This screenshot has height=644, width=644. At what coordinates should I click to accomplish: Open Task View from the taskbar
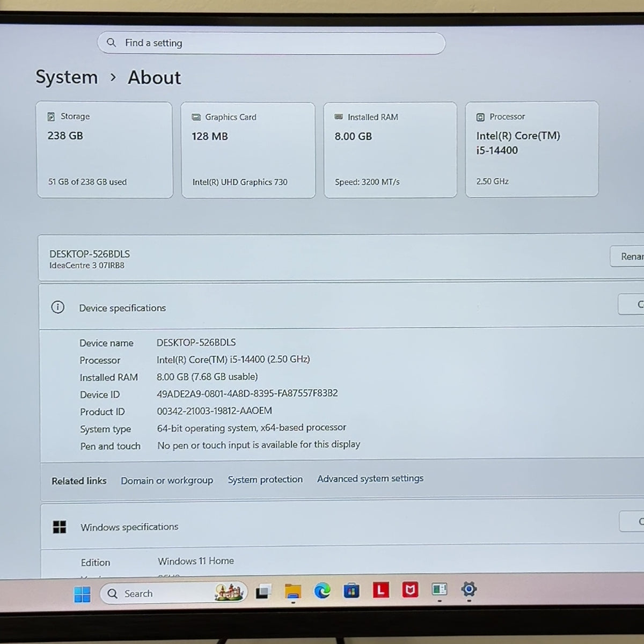pyautogui.click(x=263, y=592)
